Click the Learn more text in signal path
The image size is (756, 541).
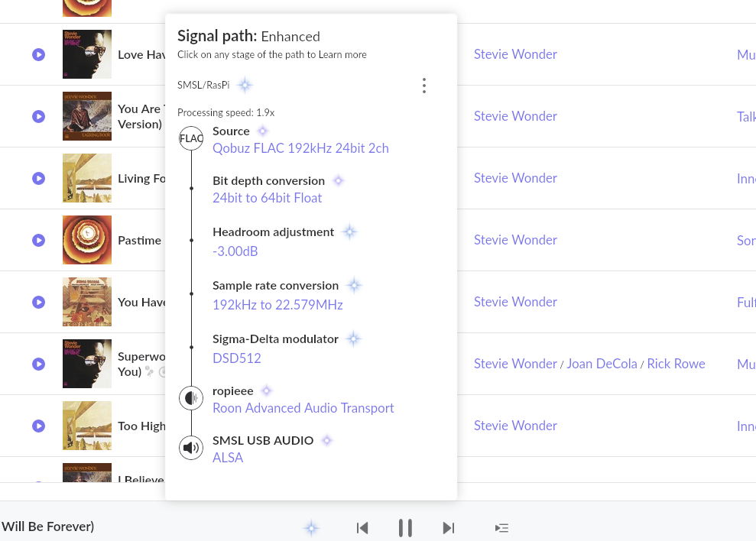pyautogui.click(x=342, y=54)
